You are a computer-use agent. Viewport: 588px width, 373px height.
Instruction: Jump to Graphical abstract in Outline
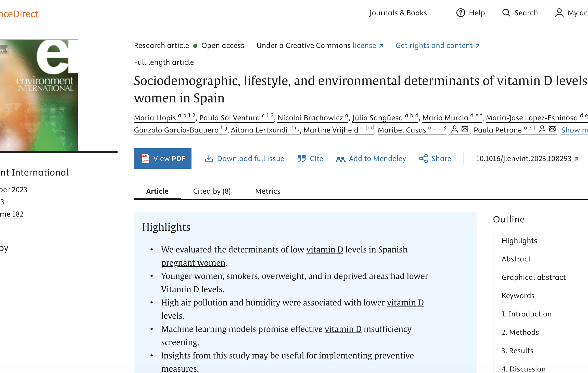534,277
